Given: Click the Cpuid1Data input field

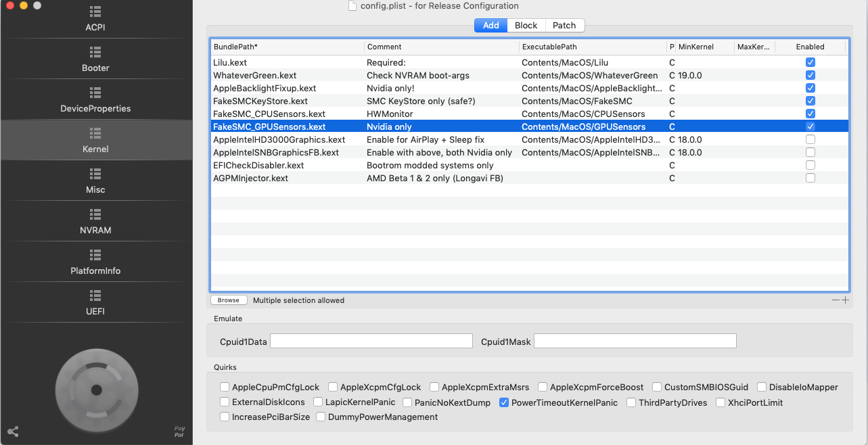Looking at the screenshot, I should pyautogui.click(x=371, y=342).
